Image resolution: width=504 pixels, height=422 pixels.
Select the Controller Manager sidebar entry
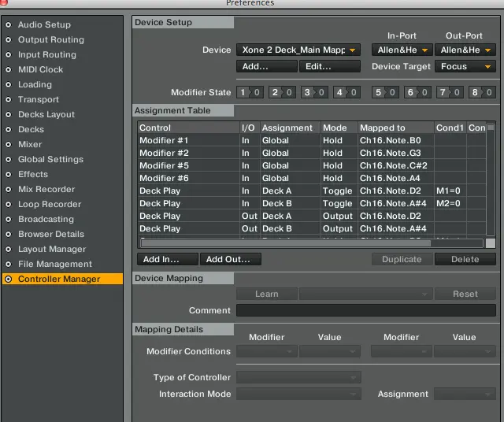click(x=59, y=279)
